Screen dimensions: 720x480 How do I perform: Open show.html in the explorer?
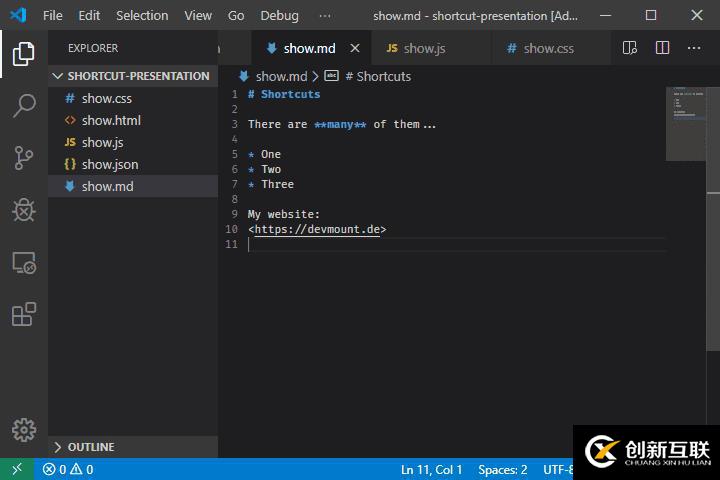coord(133,120)
